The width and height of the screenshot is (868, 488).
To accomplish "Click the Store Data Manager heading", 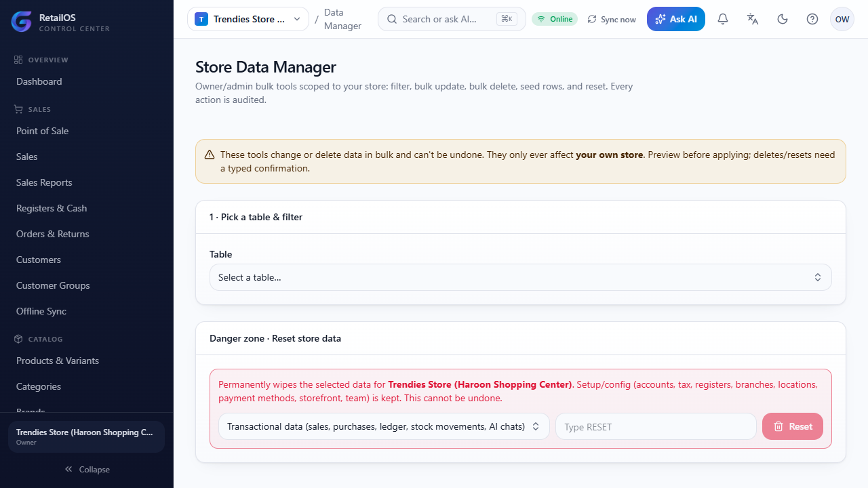I will click(x=266, y=67).
